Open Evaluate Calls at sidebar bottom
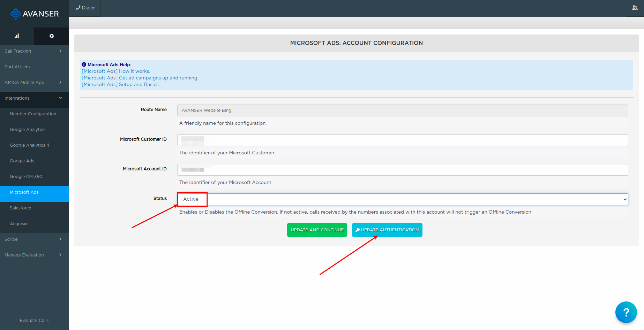This screenshot has height=330, width=644. coord(34,320)
